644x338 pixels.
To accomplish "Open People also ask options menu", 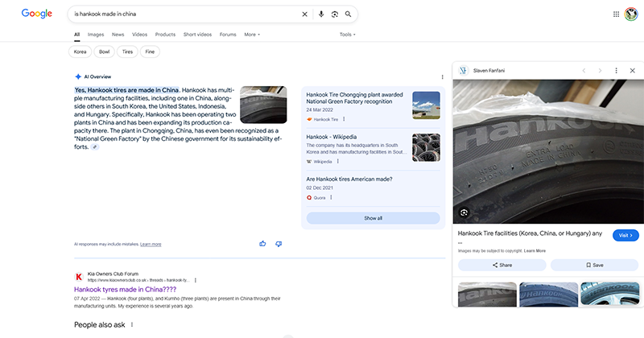I will tap(132, 325).
